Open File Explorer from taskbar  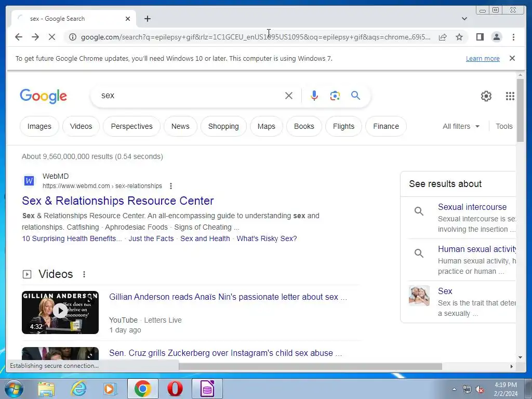pyautogui.click(x=46, y=389)
